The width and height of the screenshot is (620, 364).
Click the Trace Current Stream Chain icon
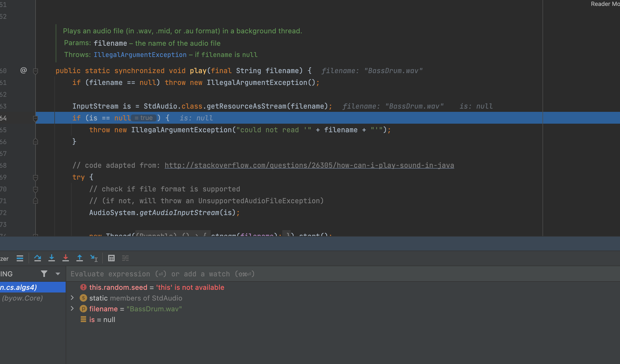[125, 258]
